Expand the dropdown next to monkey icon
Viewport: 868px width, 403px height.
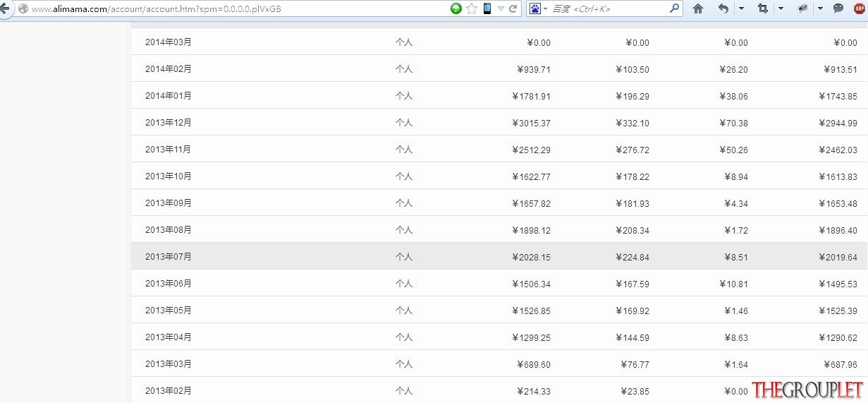(820, 8)
